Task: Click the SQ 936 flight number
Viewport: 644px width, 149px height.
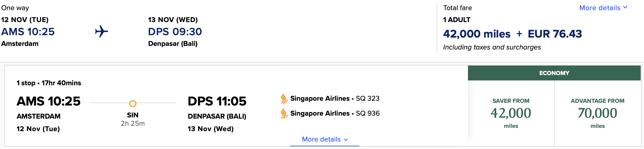Action: [368, 113]
